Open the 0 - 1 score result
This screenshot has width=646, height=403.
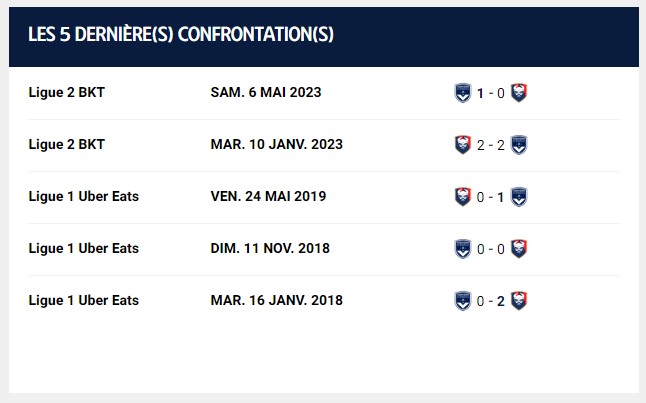pos(490,197)
